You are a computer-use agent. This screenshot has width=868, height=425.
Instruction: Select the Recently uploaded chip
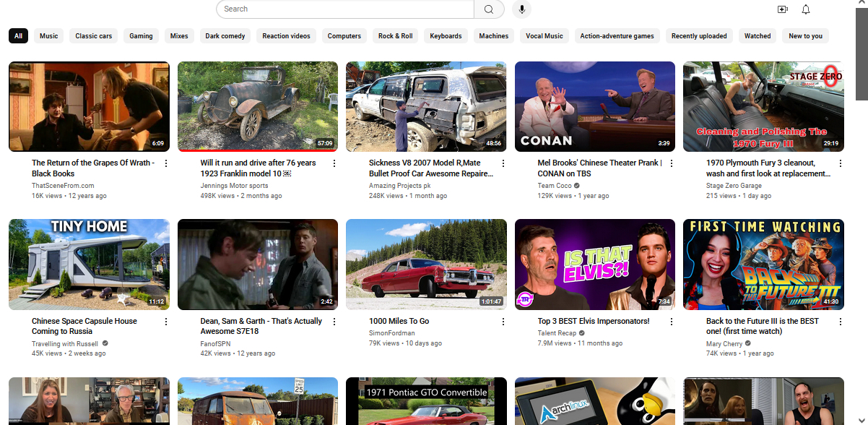(699, 36)
